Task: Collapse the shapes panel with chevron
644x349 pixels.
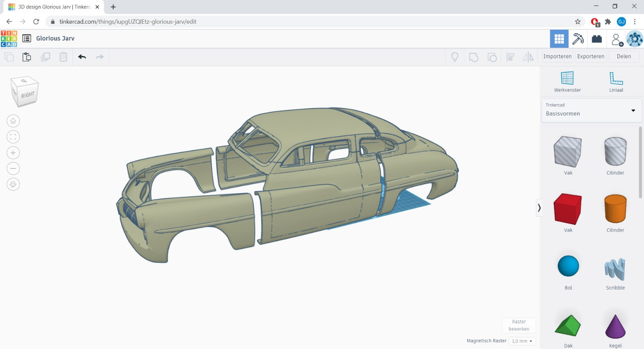Action: click(x=539, y=207)
